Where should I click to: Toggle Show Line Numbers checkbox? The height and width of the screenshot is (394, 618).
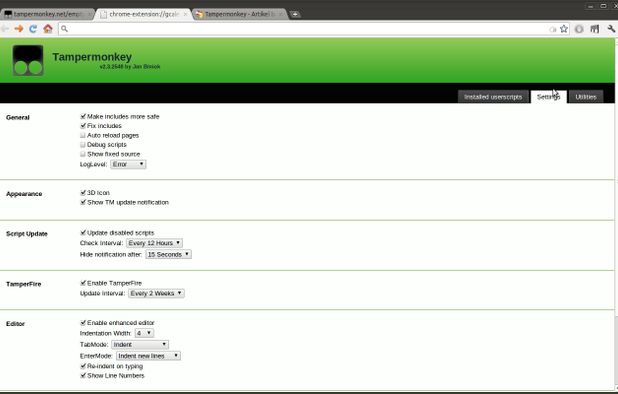(x=83, y=375)
